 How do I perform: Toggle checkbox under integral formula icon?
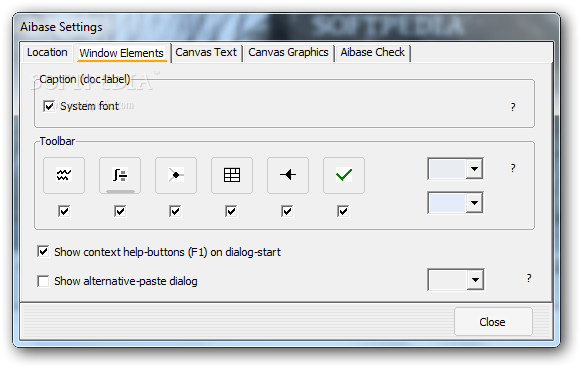(120, 211)
